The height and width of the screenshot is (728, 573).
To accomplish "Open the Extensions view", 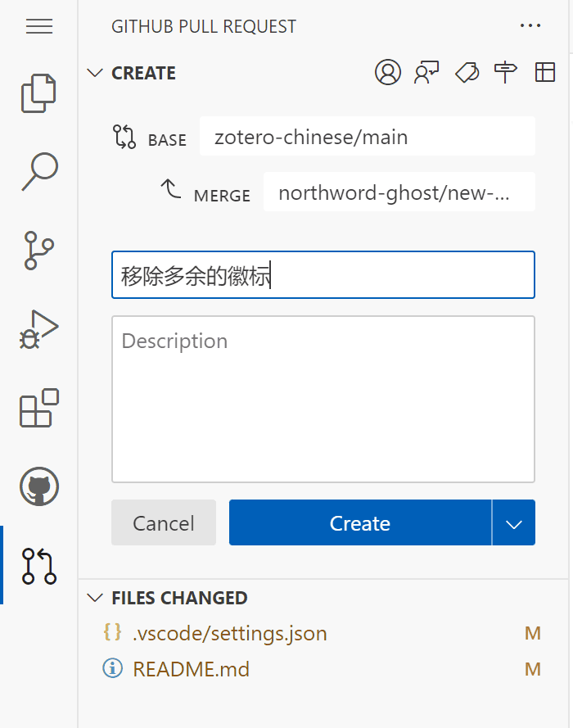I will tap(38, 408).
